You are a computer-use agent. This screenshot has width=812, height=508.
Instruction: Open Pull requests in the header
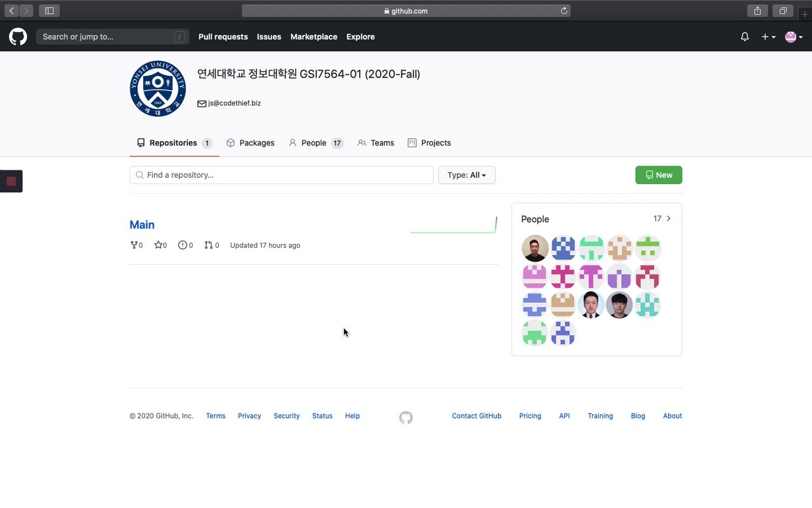click(223, 37)
